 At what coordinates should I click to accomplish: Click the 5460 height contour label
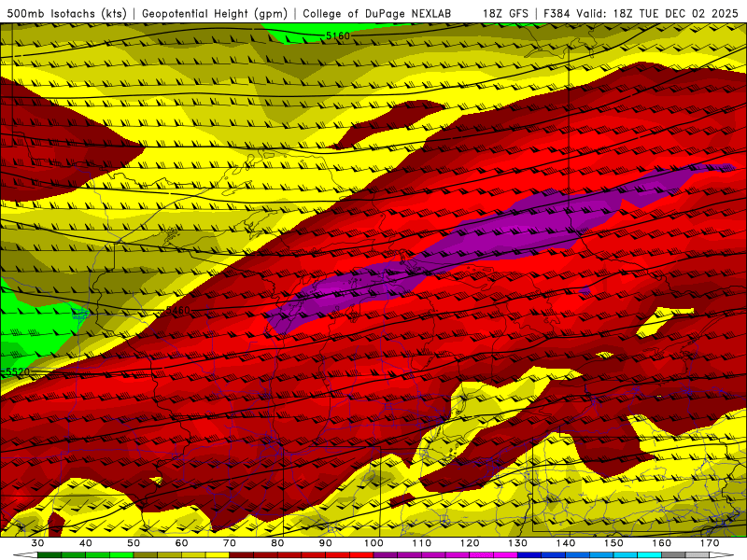[177, 311]
